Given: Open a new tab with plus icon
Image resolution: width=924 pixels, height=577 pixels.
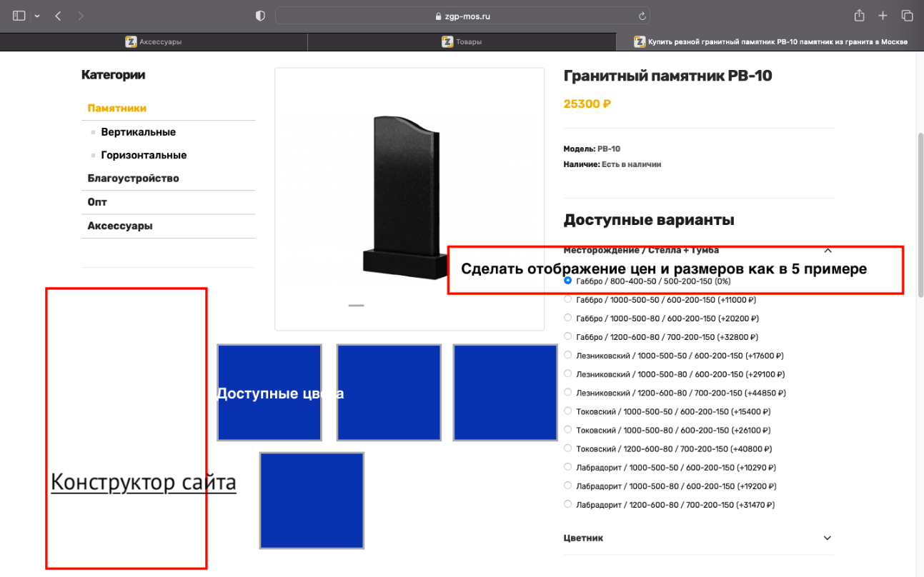Looking at the screenshot, I should pos(883,16).
